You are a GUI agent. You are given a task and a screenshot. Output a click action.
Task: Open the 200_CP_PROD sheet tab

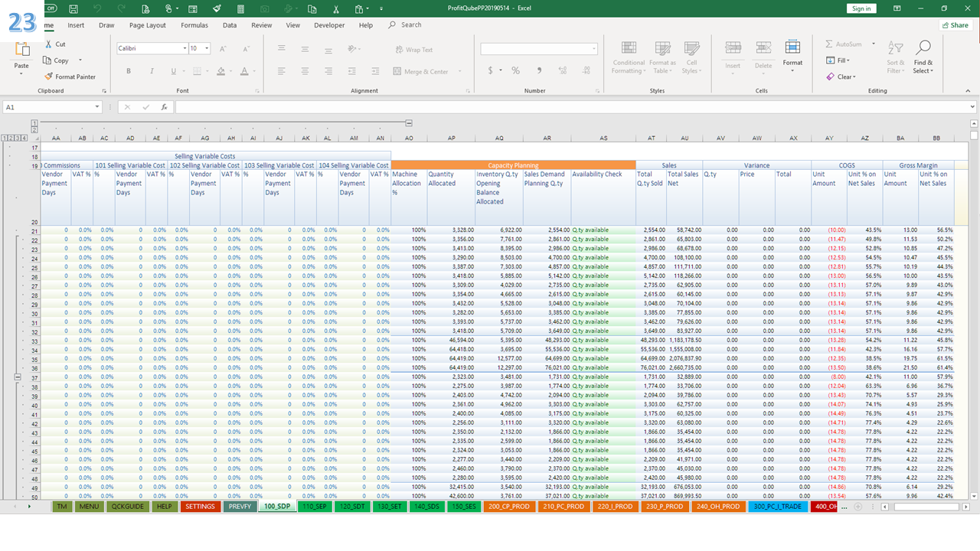pyautogui.click(x=508, y=506)
